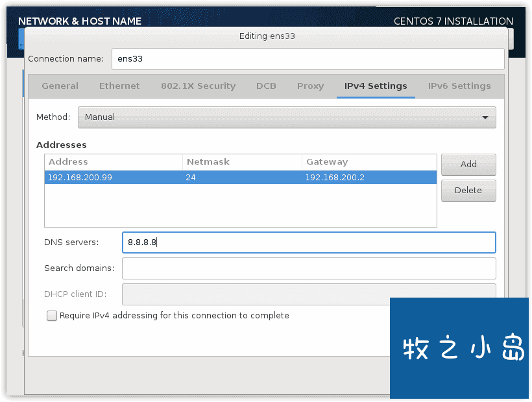This screenshot has height=402, width=532.
Task: Focus the DNS servers input field
Action: [309, 242]
